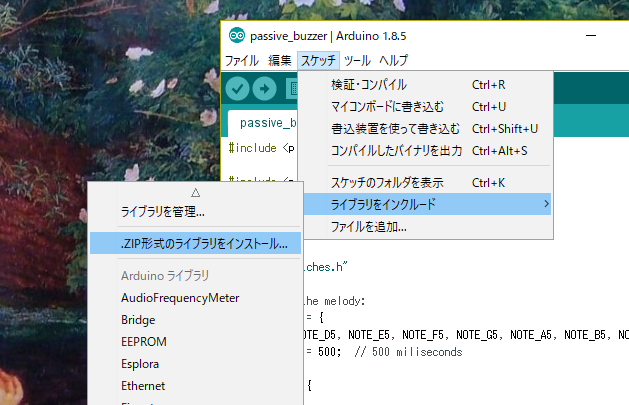Click the Verify checkmark toolbar icon
Screen dimensions: 629x405
click(x=237, y=88)
